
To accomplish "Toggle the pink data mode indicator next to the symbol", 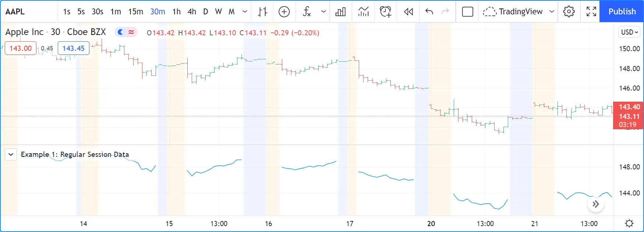I will click(131, 32).
